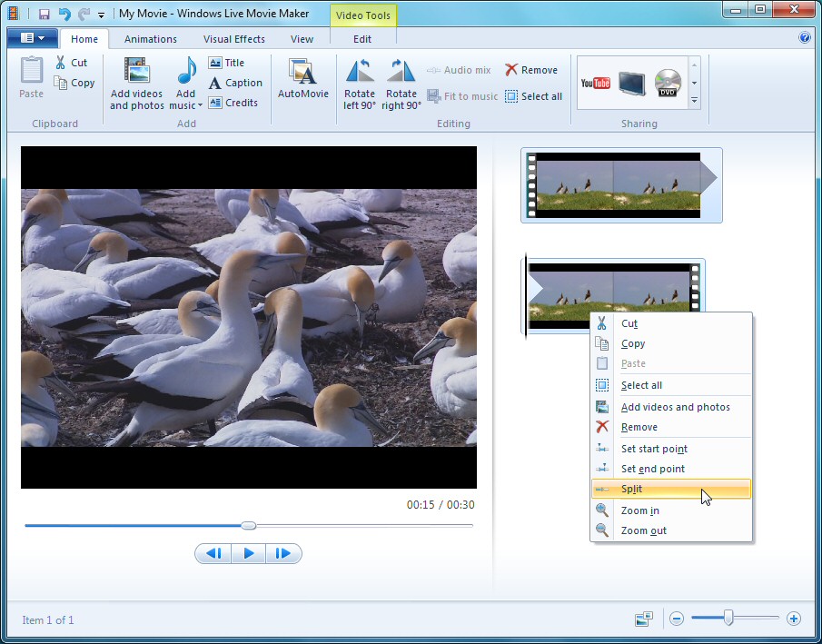Choose Remove from the context menu
The image size is (822, 644).
671,427
